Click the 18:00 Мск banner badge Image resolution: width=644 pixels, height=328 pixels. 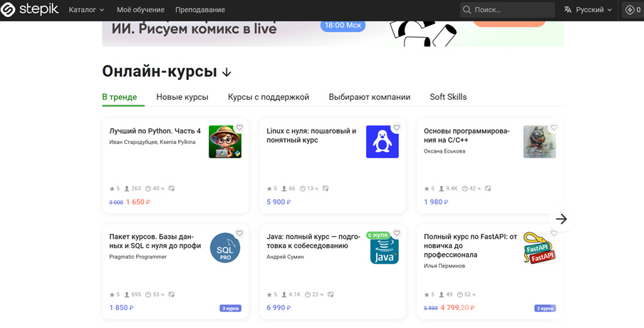(x=343, y=26)
